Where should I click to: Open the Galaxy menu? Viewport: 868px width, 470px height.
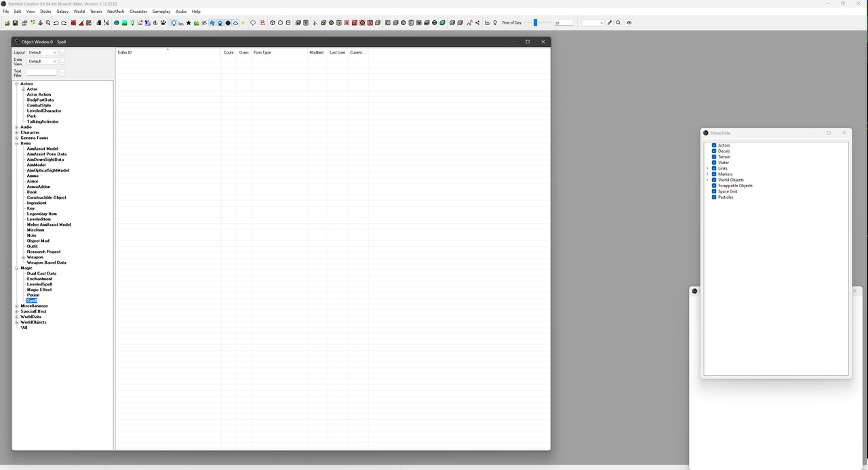62,12
